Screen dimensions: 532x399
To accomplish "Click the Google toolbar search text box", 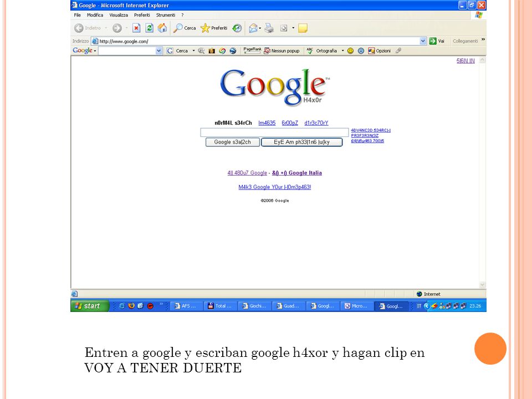I will [x=127, y=51].
